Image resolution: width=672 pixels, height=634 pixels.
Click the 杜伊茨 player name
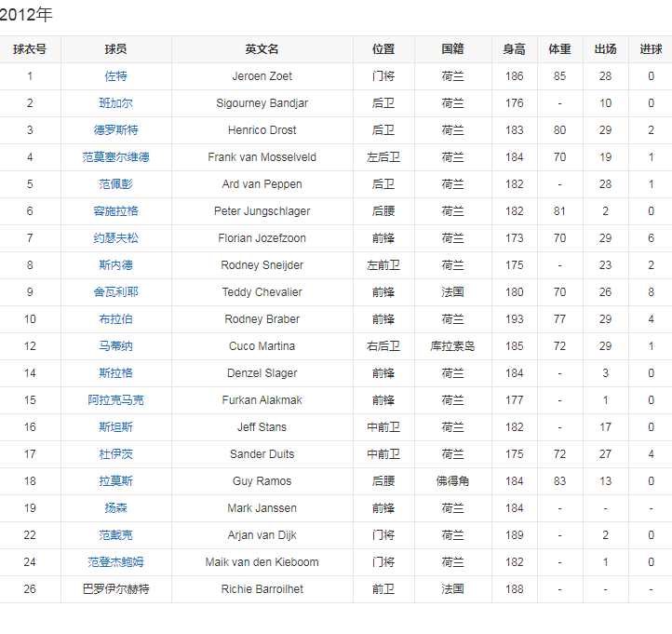(x=116, y=454)
